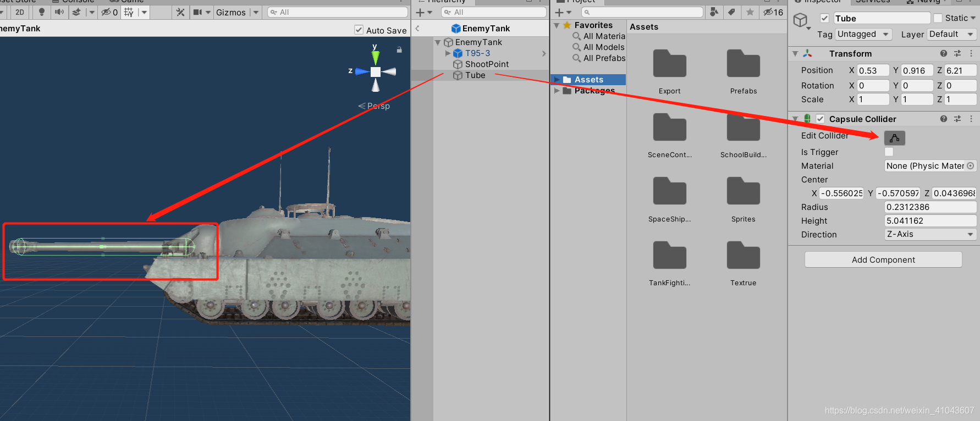Click Search by Label tag icon
This screenshot has height=421, width=980.
(731, 12)
